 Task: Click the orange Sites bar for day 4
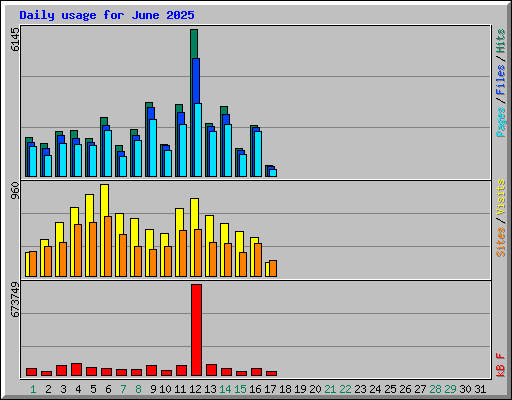pos(78,250)
